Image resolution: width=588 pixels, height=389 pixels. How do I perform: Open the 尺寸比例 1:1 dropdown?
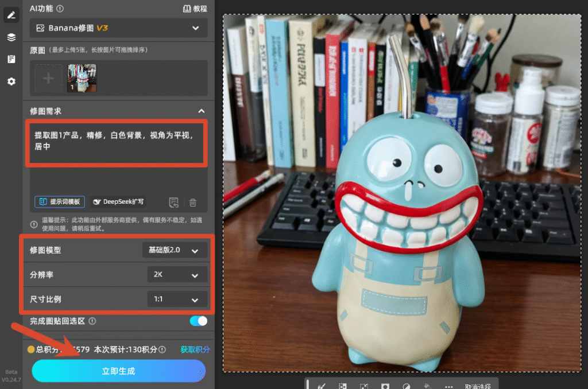[177, 299]
